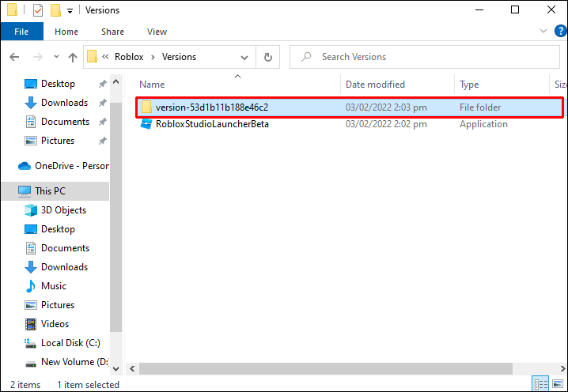Click the Versions breadcrumb in address bar
Image resolution: width=568 pixels, height=392 pixels.
(x=179, y=57)
